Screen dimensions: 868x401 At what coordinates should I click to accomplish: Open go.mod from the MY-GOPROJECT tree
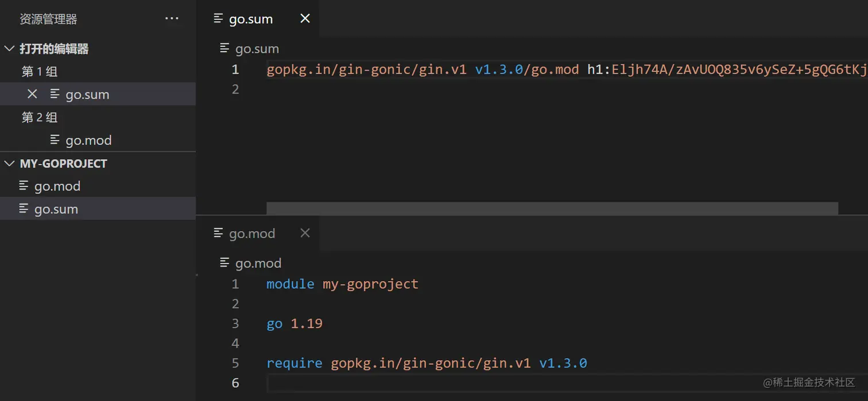coord(57,186)
